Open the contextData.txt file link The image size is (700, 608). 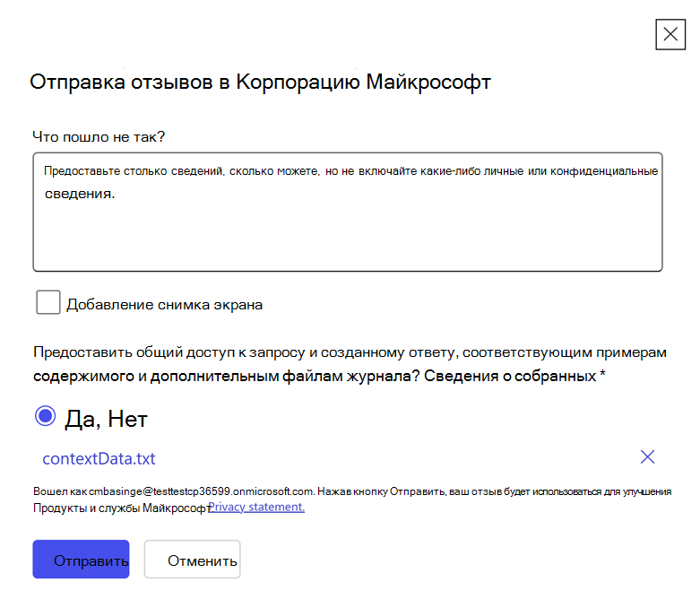(99, 459)
